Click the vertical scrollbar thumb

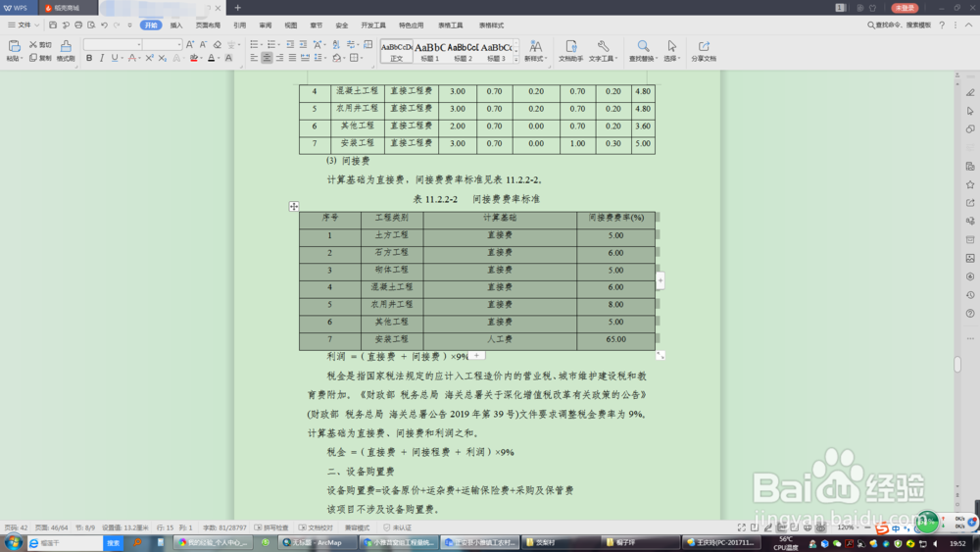(x=956, y=364)
